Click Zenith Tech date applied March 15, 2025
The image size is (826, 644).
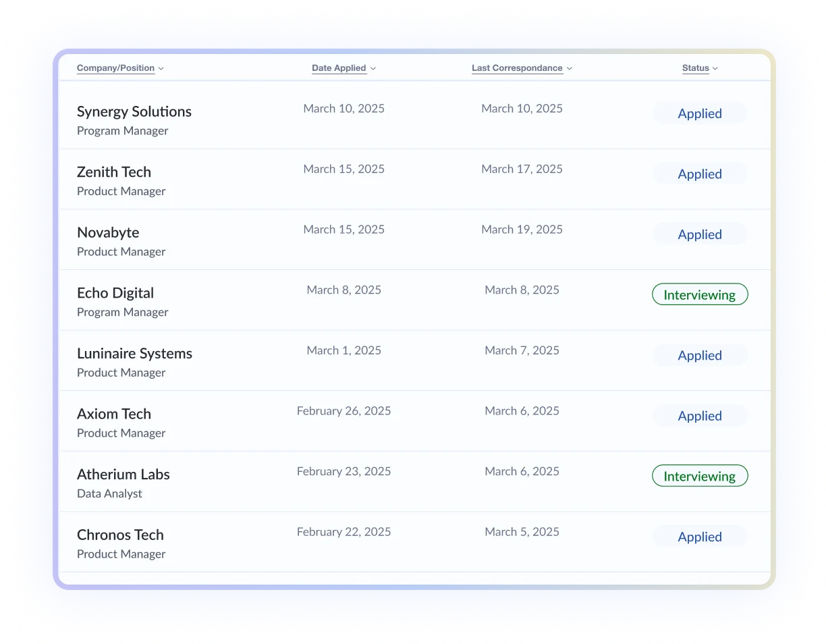point(344,169)
